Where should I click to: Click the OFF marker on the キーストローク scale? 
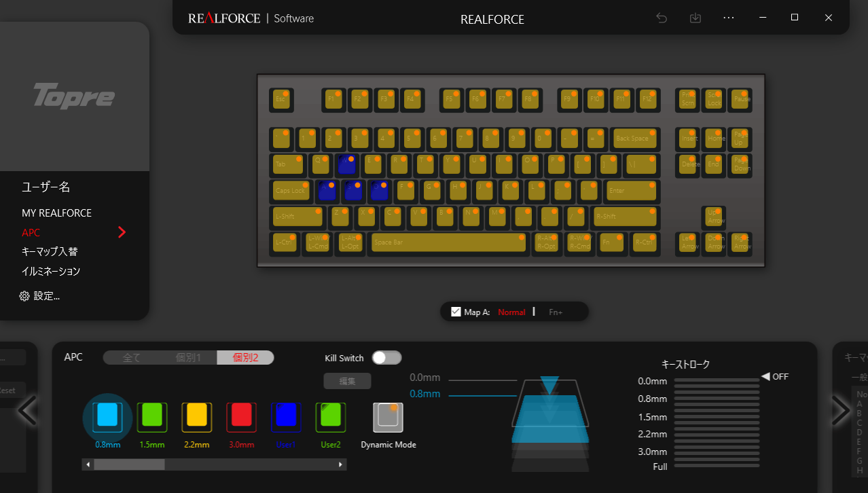[x=775, y=376]
